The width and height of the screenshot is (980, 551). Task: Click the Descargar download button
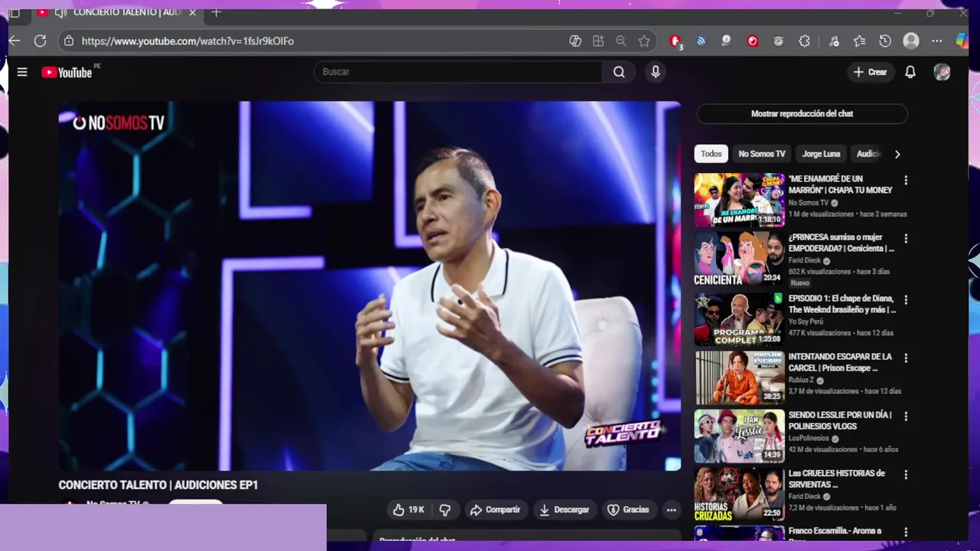[564, 510]
